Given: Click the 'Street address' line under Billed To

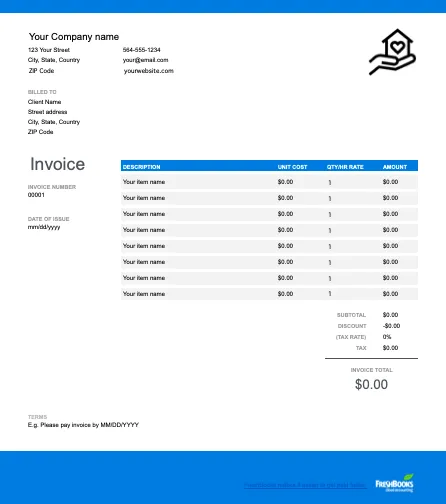Looking at the screenshot, I should tap(47, 112).
